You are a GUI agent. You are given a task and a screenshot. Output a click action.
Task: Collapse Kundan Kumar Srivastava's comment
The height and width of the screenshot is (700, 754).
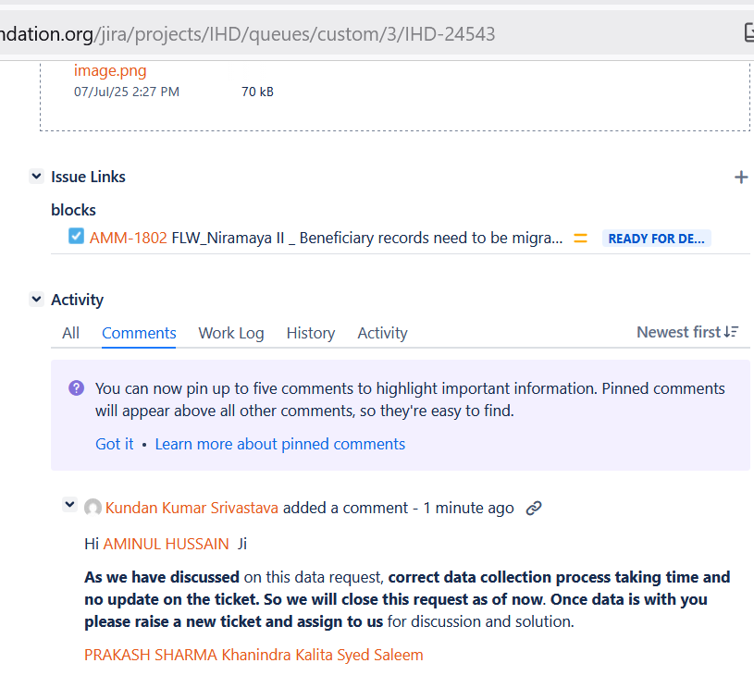click(x=69, y=505)
